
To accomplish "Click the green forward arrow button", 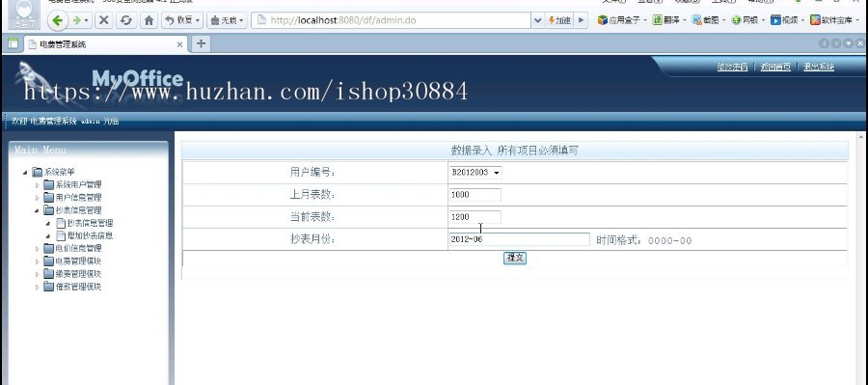I will click(x=76, y=20).
